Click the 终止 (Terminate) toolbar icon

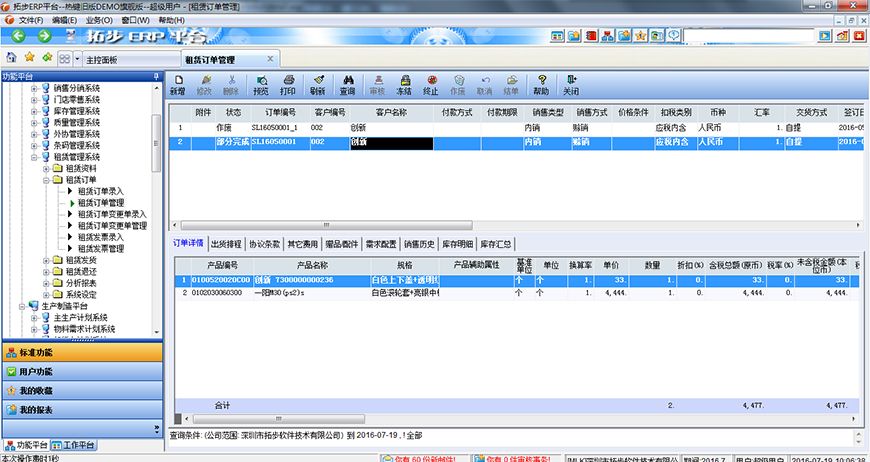pyautogui.click(x=431, y=84)
